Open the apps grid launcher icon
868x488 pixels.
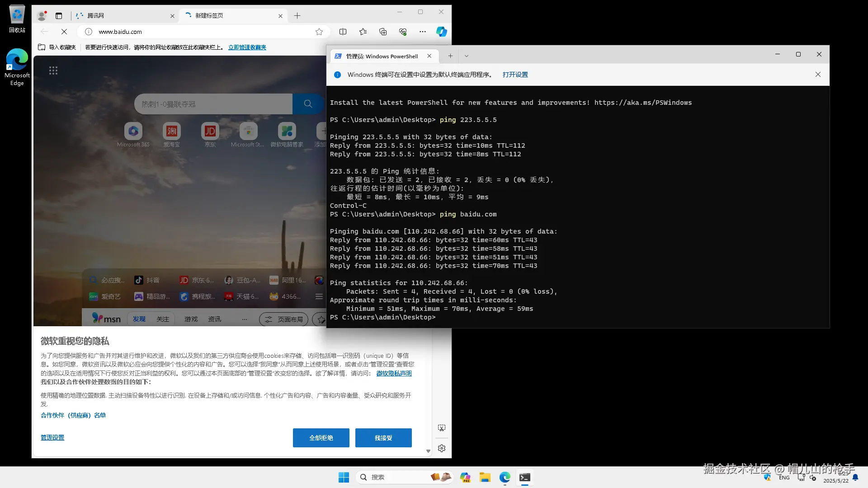(x=53, y=70)
